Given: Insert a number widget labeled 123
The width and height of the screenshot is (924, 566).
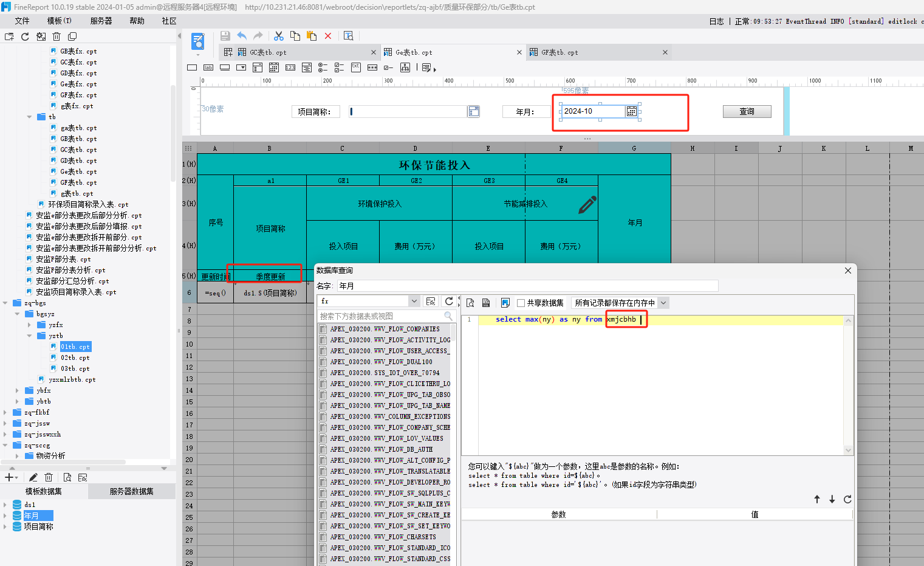Looking at the screenshot, I should coord(290,67).
